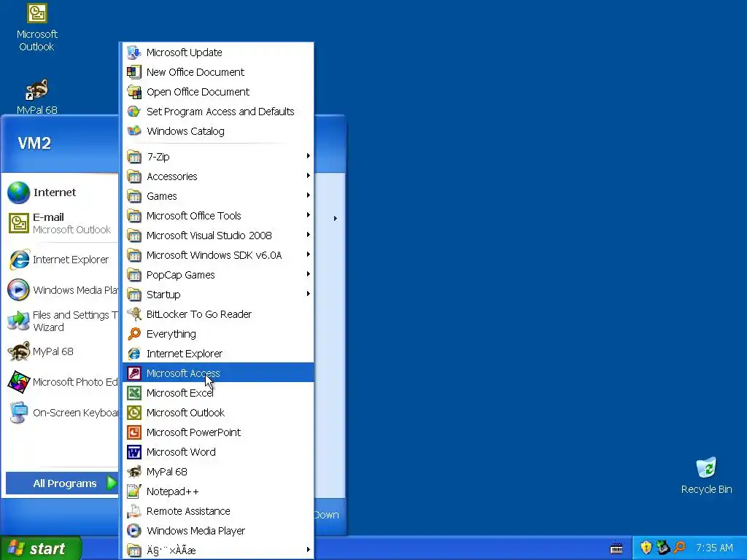Viewport: 747px width, 560px height.
Task: Click the Open Office Document icon
Action: pyautogui.click(x=134, y=92)
